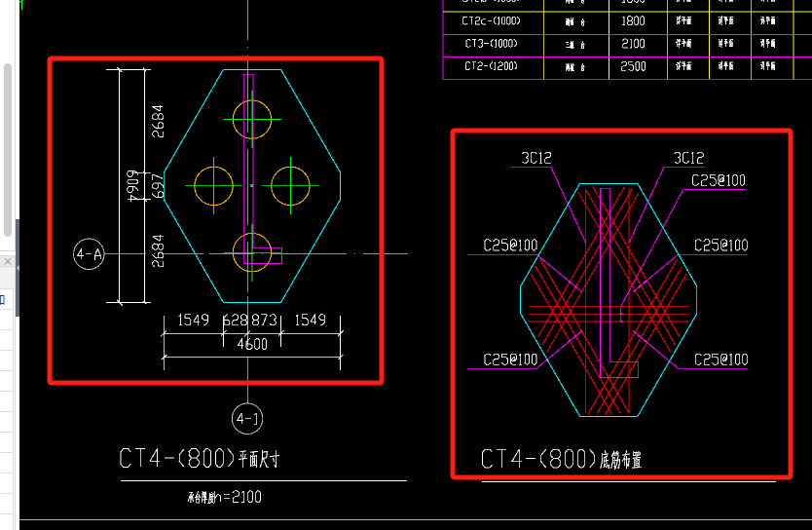Select the 4600 overall width dimension

252,345
